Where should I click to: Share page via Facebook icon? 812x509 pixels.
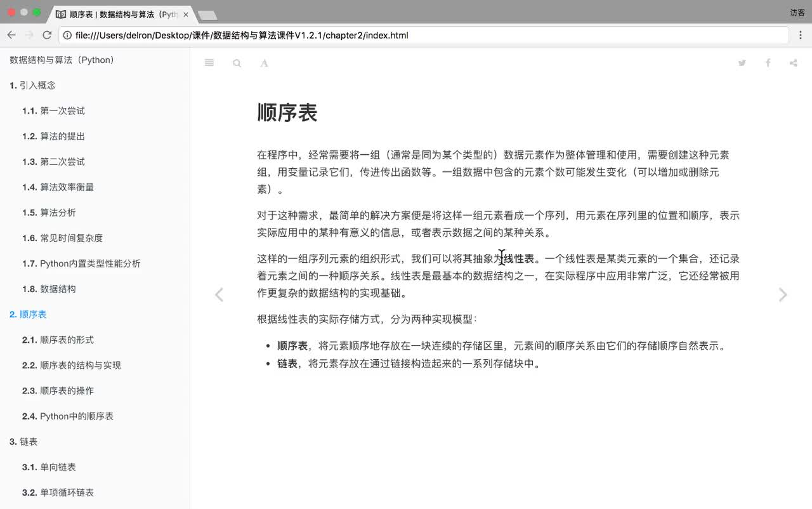tap(768, 63)
